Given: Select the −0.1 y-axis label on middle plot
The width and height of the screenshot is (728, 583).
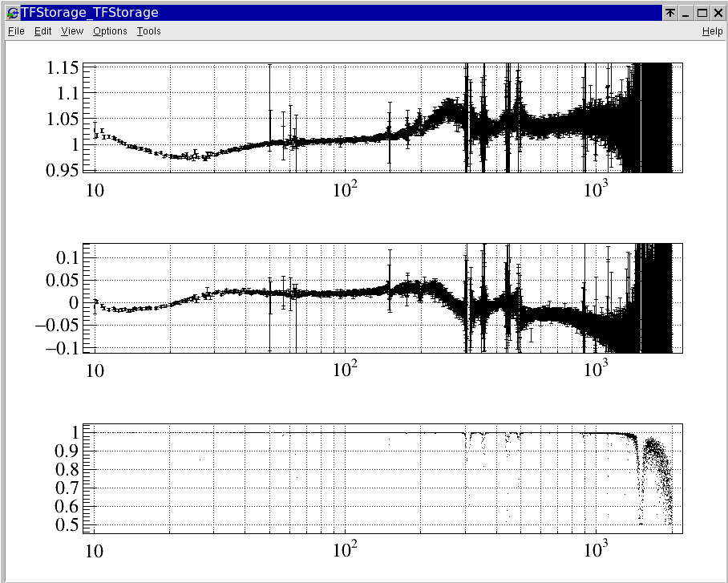Looking at the screenshot, I should click(x=56, y=349).
